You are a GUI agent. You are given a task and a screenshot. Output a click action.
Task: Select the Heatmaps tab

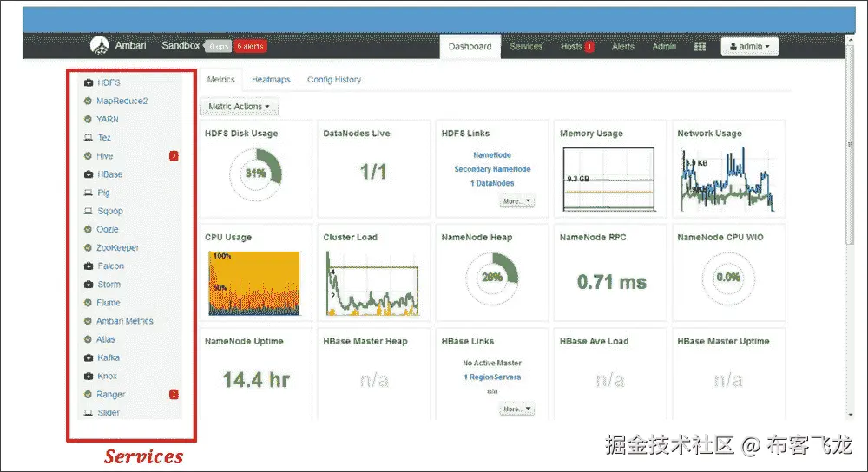pyautogui.click(x=271, y=80)
